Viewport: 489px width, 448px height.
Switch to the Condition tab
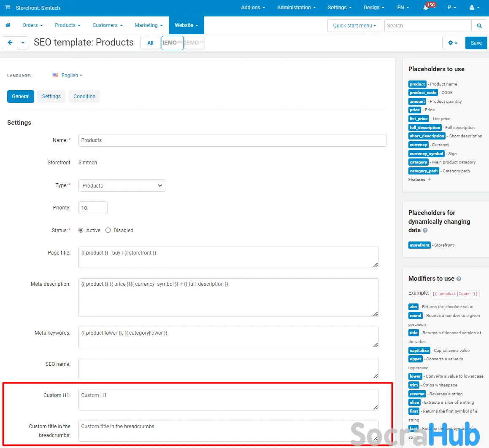[x=84, y=97]
